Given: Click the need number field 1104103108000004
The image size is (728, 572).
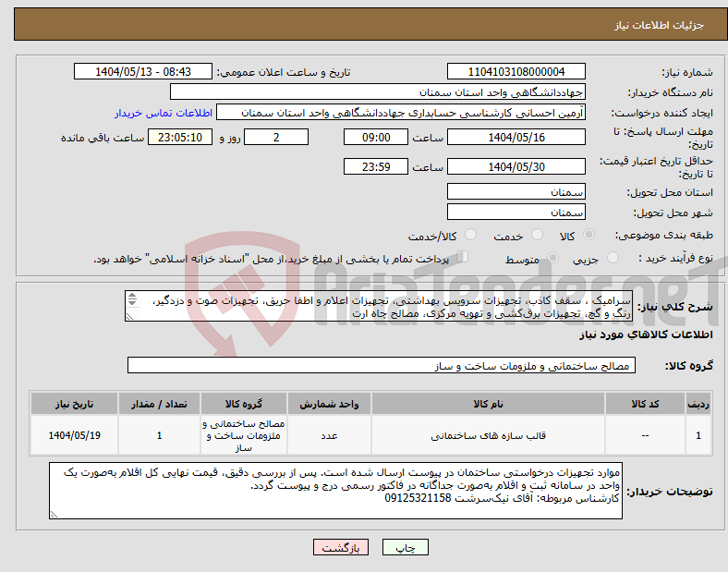Looking at the screenshot, I should coord(516,72).
